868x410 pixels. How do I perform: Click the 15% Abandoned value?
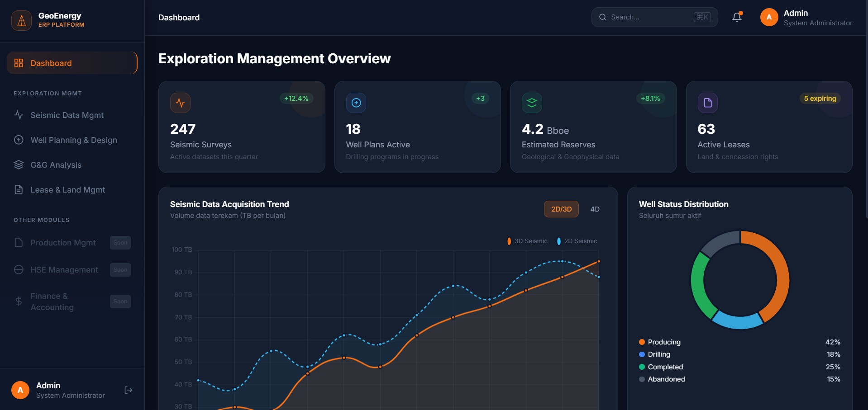[834, 379]
